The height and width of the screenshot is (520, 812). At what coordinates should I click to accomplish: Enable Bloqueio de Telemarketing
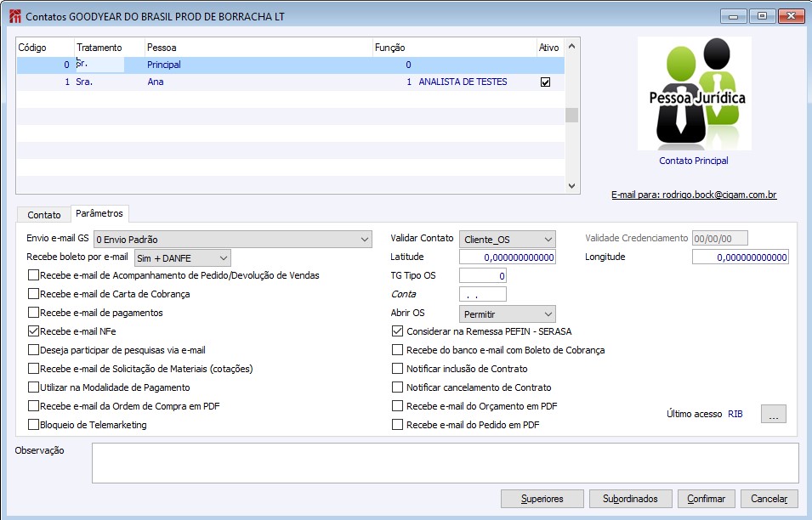coord(34,424)
